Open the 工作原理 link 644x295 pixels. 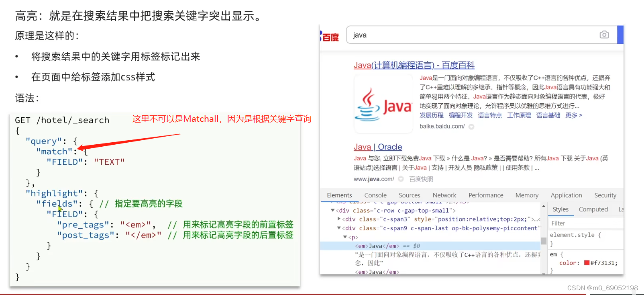(519, 115)
